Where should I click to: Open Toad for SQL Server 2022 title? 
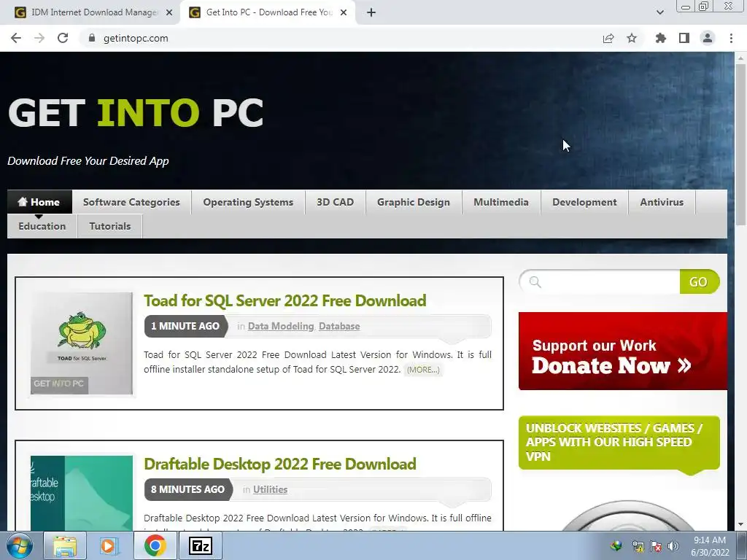pos(285,300)
